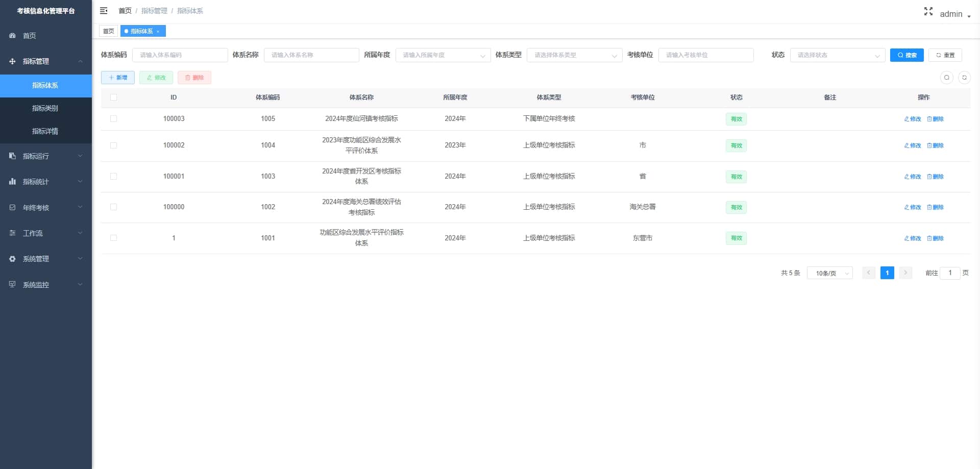
Task: Click the round search toggle icon above table
Action: click(x=947, y=78)
